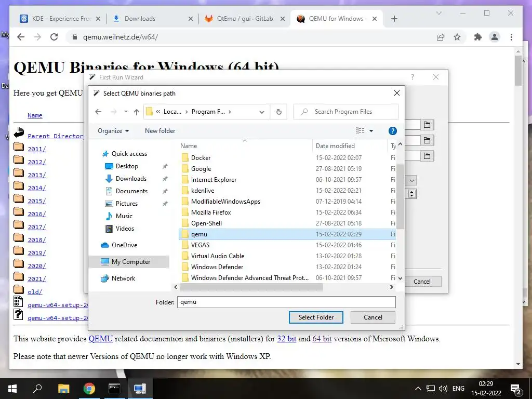
Task: Select the Docker folder
Action: click(201, 158)
